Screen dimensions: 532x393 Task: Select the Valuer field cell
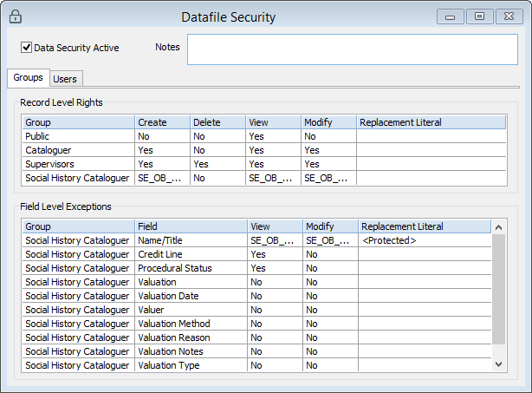point(191,310)
